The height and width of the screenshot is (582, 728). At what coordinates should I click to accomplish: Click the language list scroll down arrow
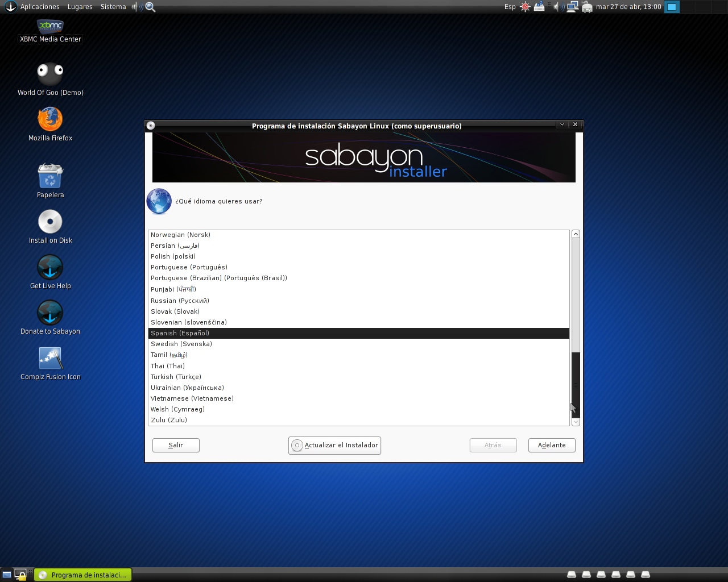click(576, 422)
